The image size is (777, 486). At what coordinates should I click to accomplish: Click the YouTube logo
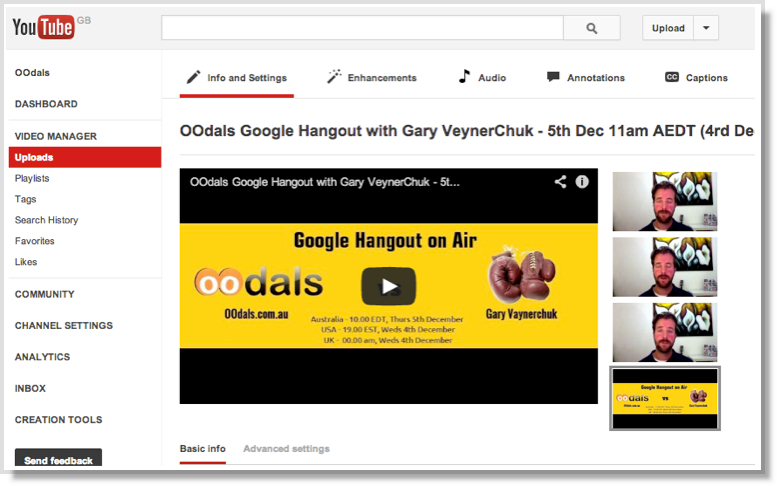[44, 27]
